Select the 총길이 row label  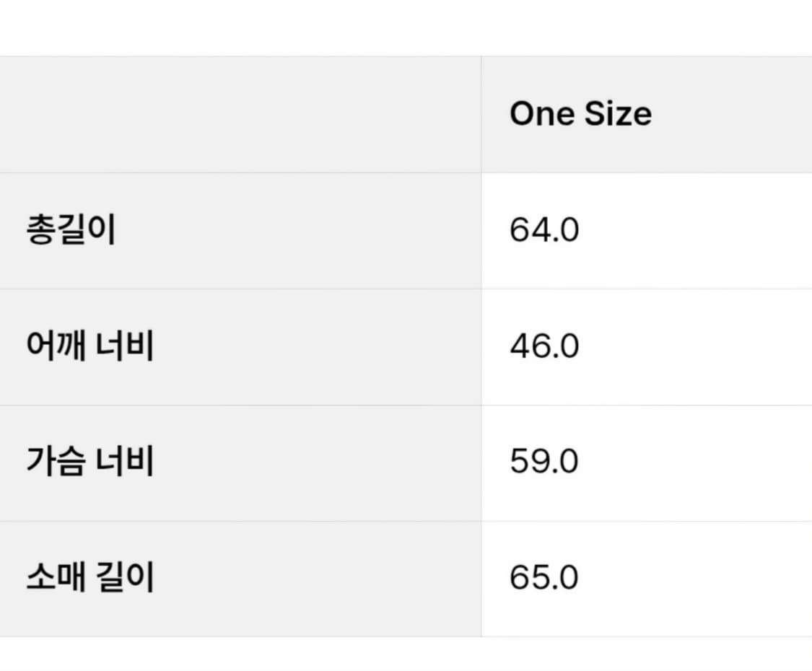click(71, 231)
